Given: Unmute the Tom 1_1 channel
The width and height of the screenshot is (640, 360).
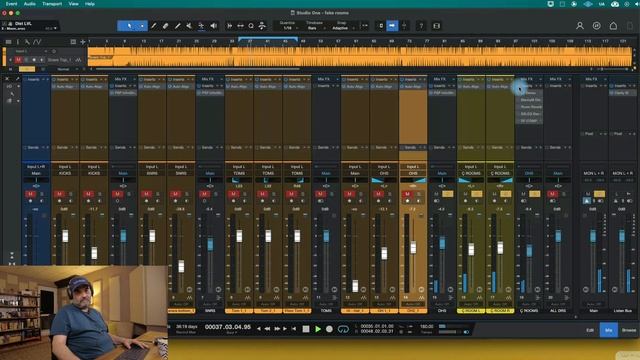Looking at the screenshot, I should (x=233, y=194).
